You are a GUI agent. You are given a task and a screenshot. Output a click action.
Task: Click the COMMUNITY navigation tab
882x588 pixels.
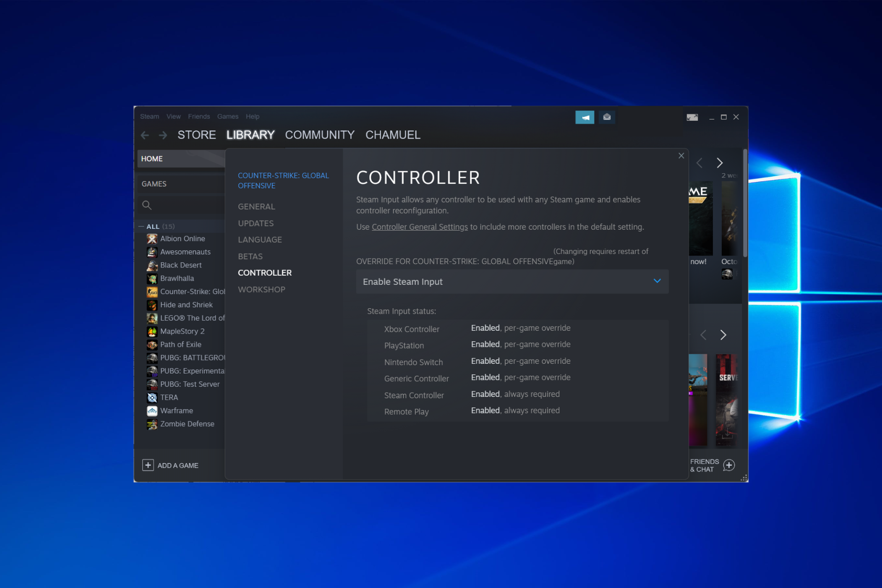320,135
